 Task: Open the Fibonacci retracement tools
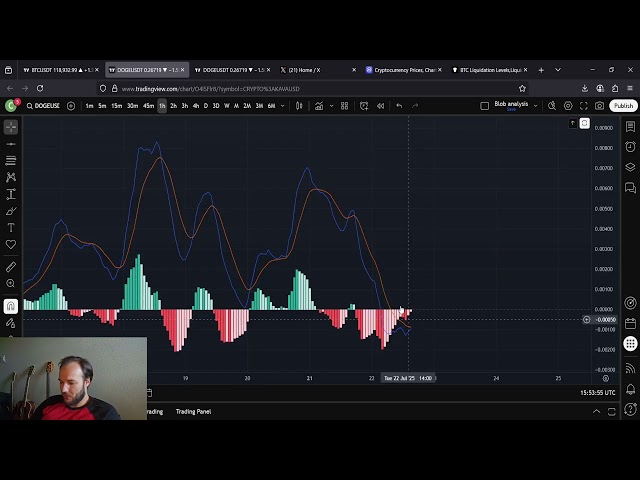coord(11,161)
